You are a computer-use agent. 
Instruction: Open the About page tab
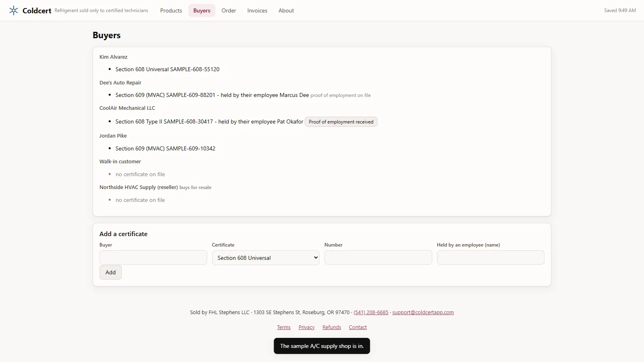click(x=286, y=10)
